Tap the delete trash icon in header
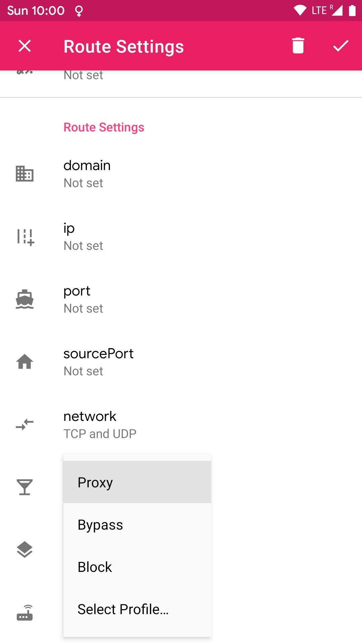This screenshot has width=362, height=644. tap(298, 46)
